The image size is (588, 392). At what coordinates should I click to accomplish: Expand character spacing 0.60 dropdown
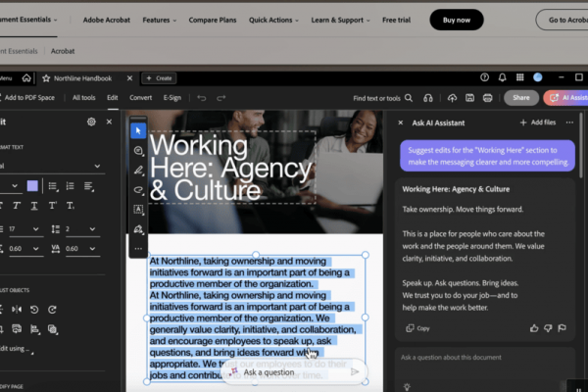coord(92,249)
